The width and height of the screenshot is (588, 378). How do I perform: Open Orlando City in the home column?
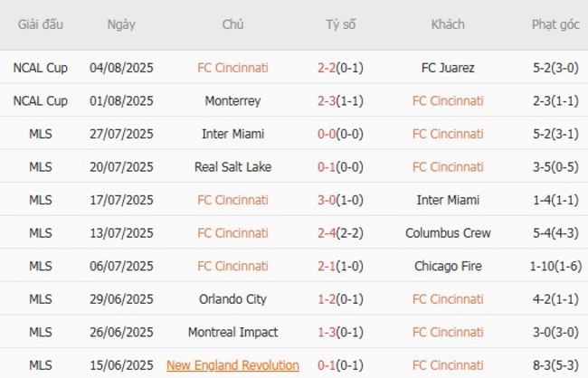click(232, 298)
